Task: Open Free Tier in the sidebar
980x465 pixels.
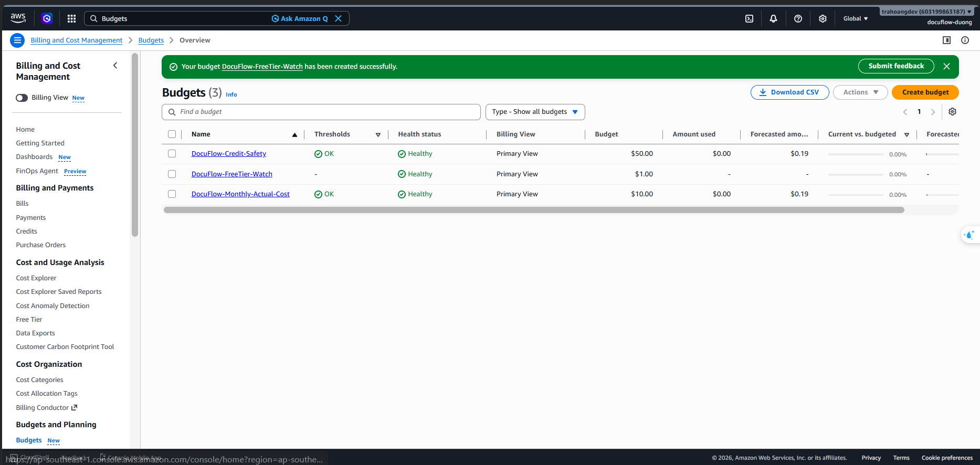Action: tap(29, 320)
